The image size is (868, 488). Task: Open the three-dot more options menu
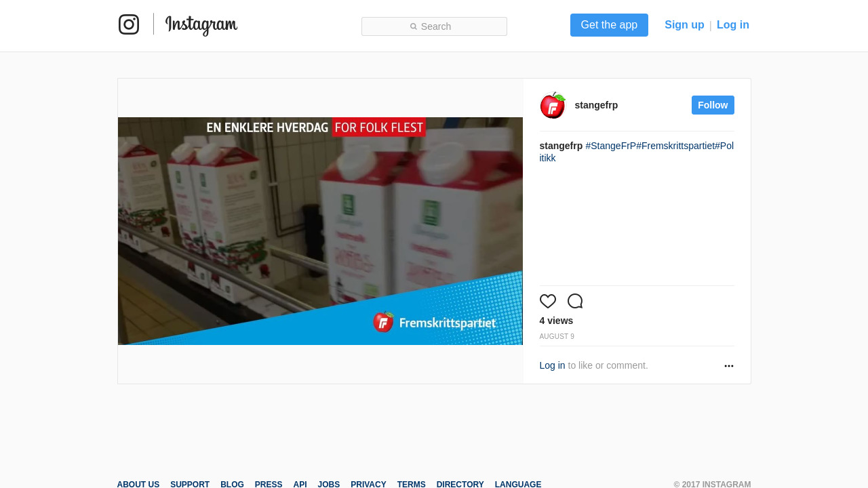coord(729,366)
